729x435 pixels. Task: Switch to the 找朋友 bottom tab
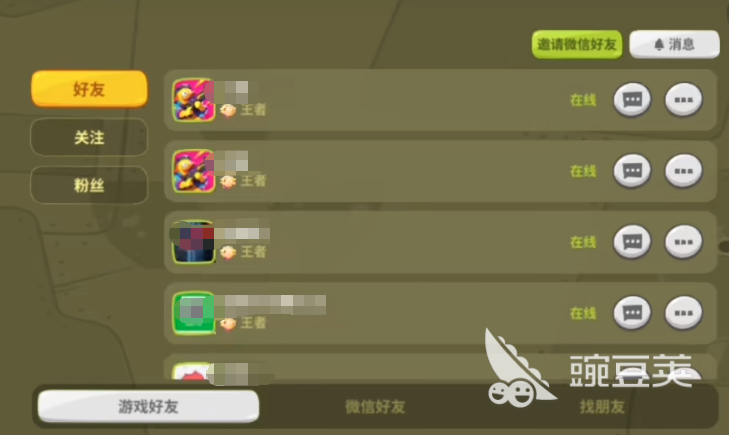[x=602, y=407]
